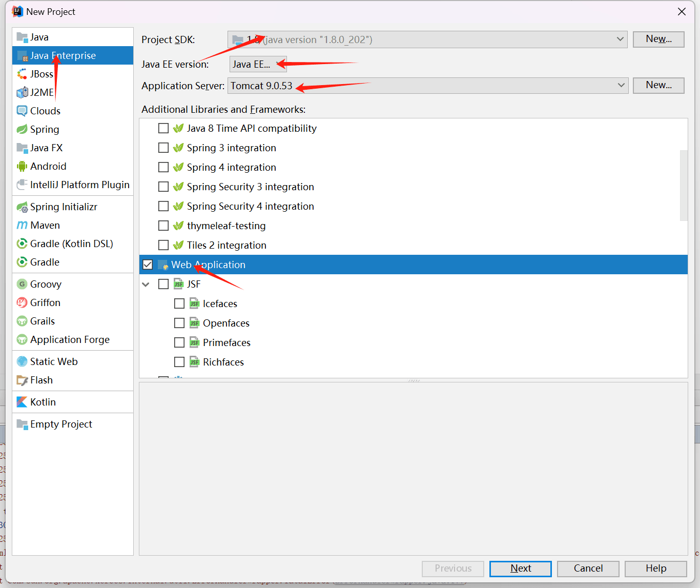
Task: Open the Java EE version dropdown
Action: (x=258, y=64)
